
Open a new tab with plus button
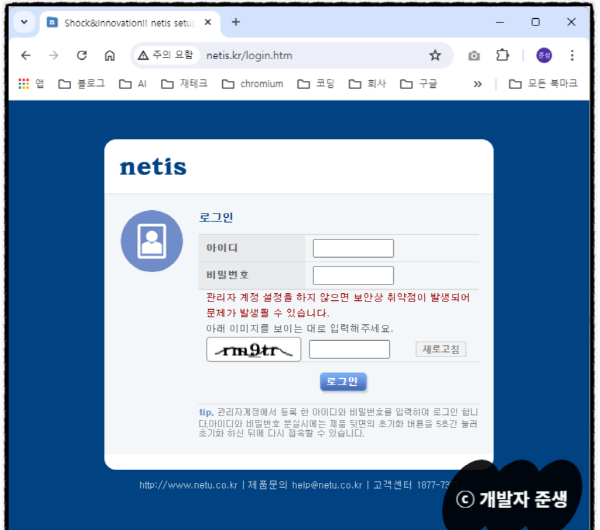[236, 22]
